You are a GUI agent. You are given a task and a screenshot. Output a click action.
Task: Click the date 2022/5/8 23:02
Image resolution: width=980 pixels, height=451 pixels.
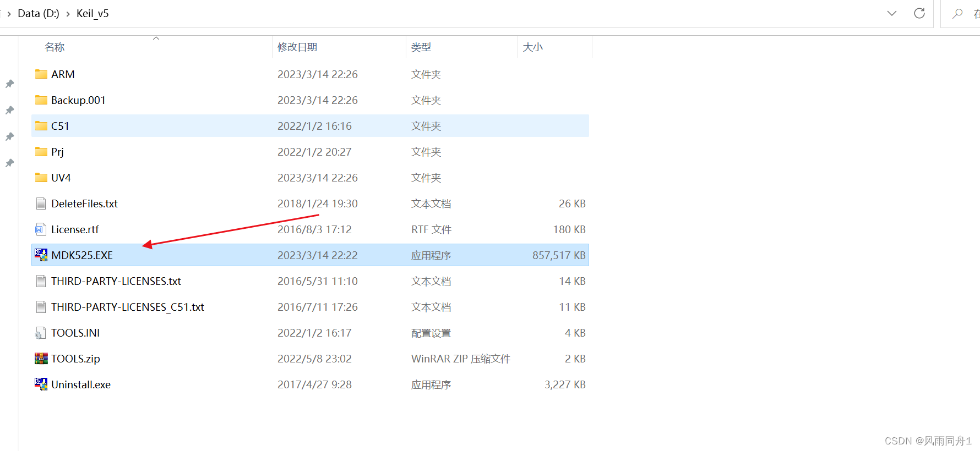[x=314, y=359]
